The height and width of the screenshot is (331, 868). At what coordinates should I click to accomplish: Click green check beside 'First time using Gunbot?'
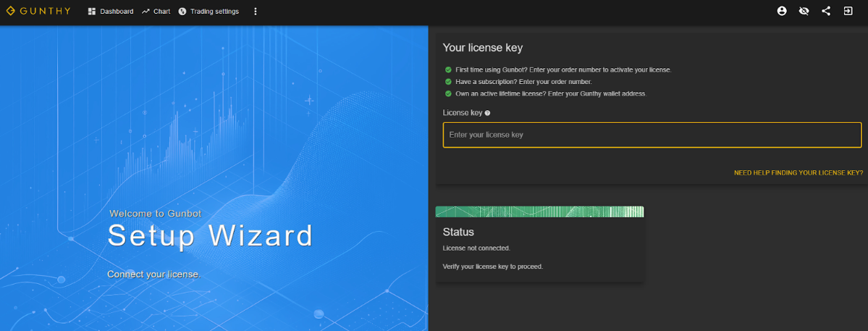coord(448,70)
